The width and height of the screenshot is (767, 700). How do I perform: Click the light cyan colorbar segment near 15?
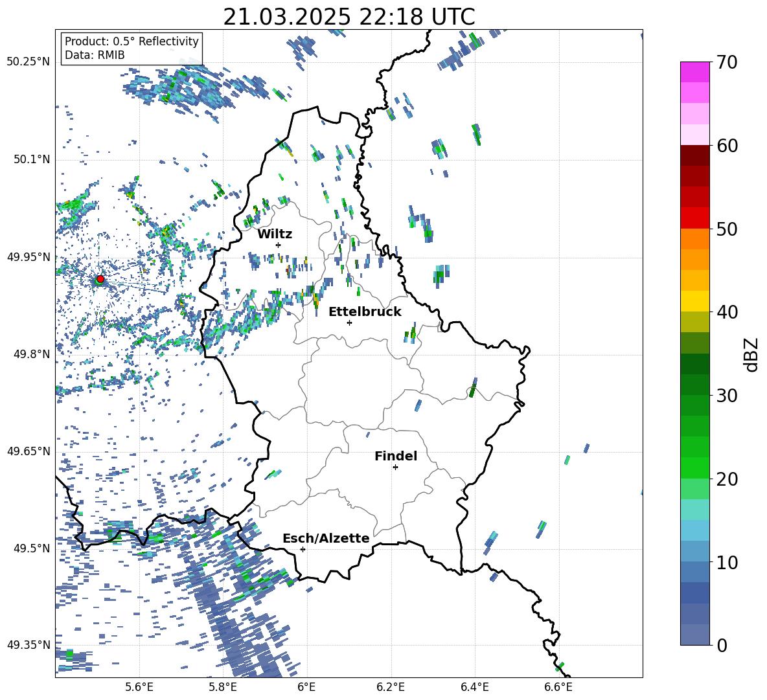click(x=694, y=510)
